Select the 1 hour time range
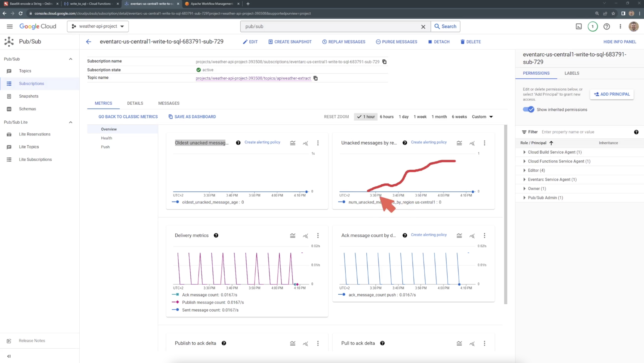Image resolution: width=644 pixels, height=363 pixels. pyautogui.click(x=366, y=117)
